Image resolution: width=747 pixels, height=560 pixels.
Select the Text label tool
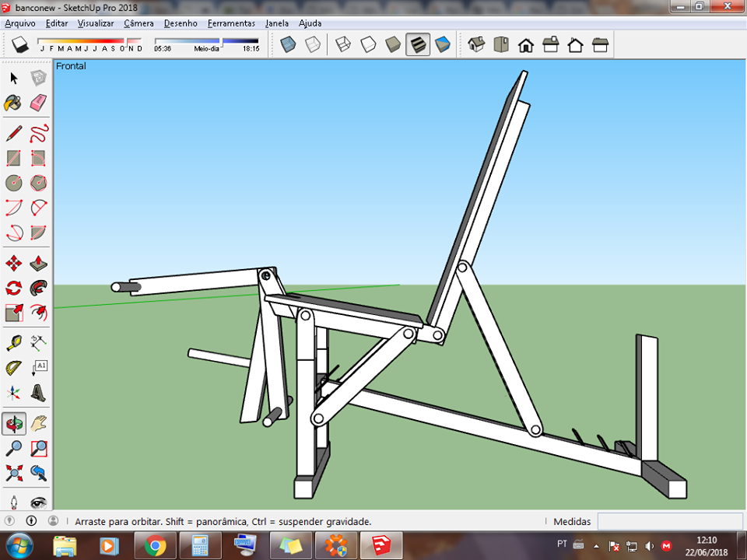click(39, 368)
